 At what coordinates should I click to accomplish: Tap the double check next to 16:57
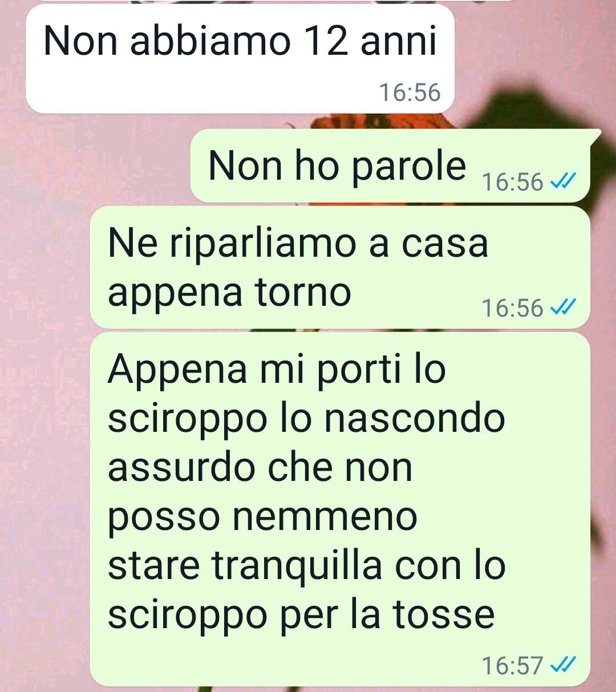pos(563,665)
